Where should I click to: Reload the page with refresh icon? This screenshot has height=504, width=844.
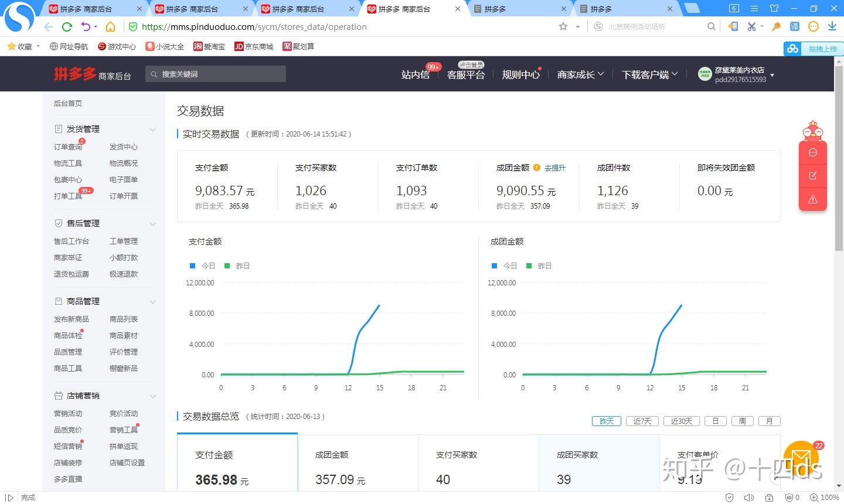click(x=67, y=27)
